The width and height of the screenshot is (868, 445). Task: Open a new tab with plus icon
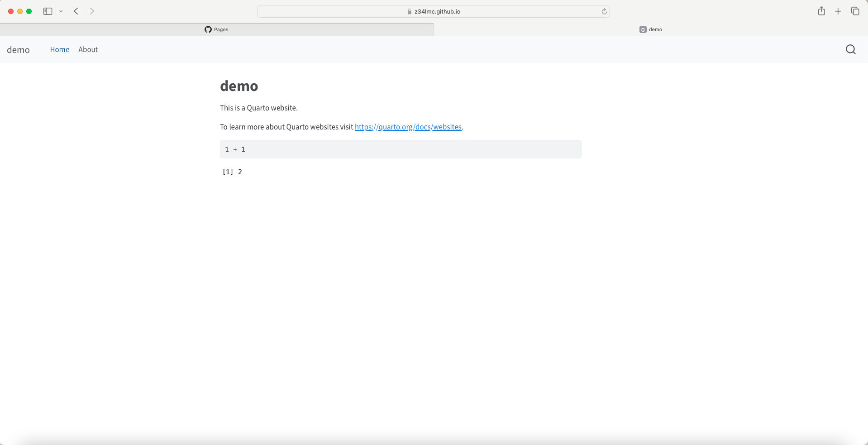(x=838, y=11)
